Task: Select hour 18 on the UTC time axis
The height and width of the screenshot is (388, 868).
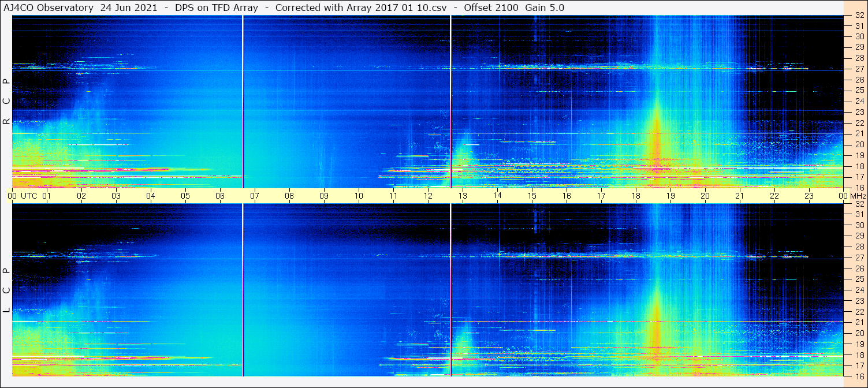Action: (x=636, y=196)
